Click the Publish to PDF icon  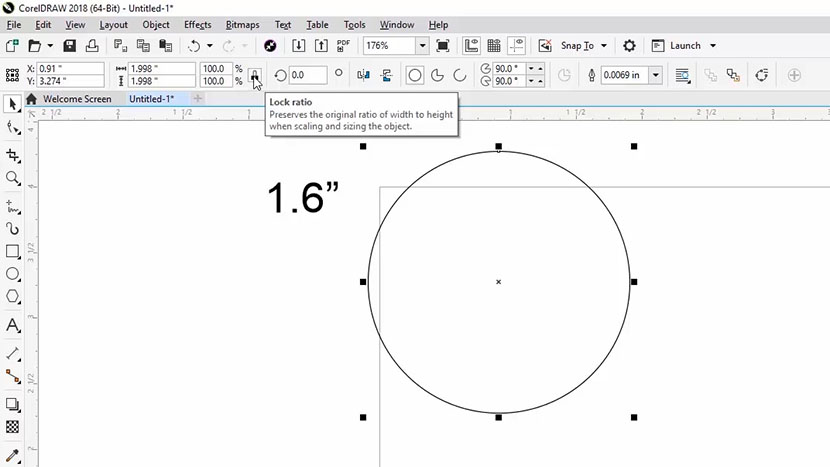pyautogui.click(x=344, y=46)
